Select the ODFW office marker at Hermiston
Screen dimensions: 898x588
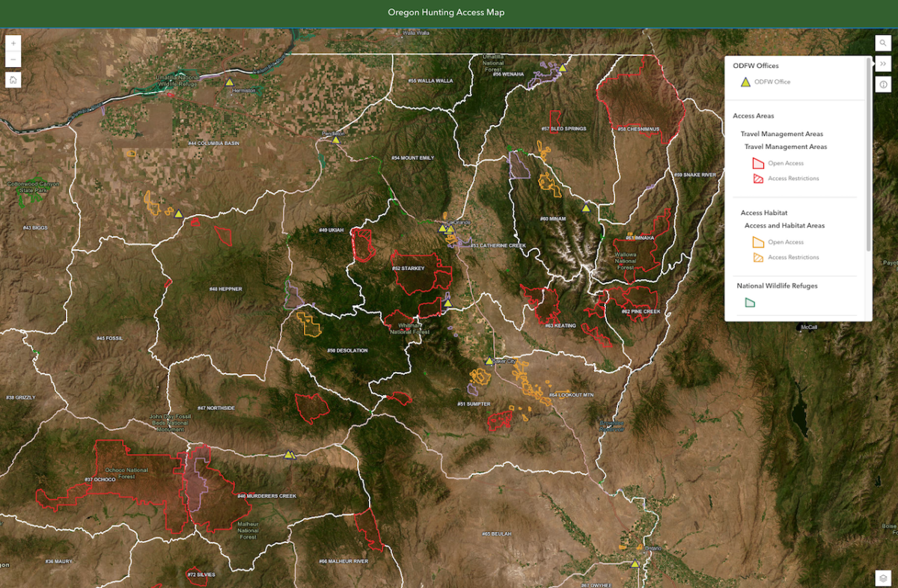coord(230,82)
